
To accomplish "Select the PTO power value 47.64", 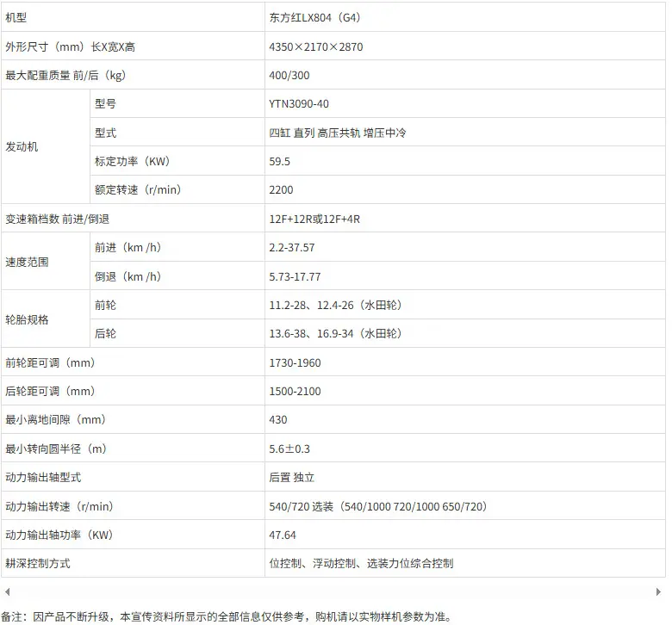I will pyautogui.click(x=283, y=535).
